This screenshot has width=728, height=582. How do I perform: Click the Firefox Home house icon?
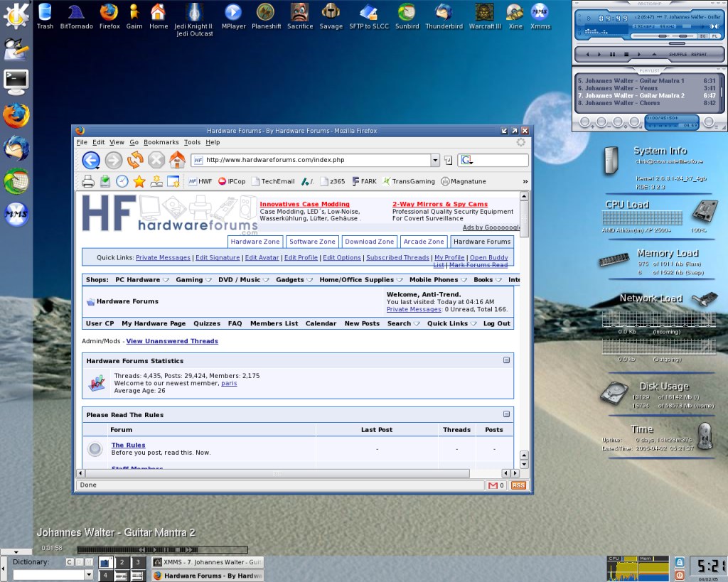tap(177, 160)
